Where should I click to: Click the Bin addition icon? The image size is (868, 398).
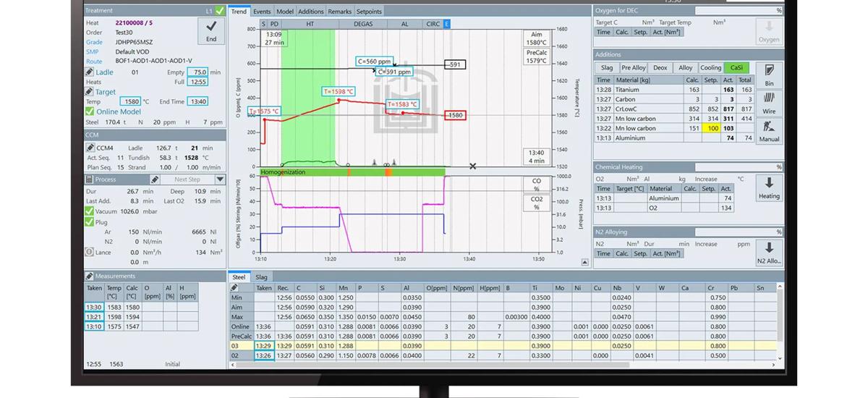pyautogui.click(x=769, y=75)
